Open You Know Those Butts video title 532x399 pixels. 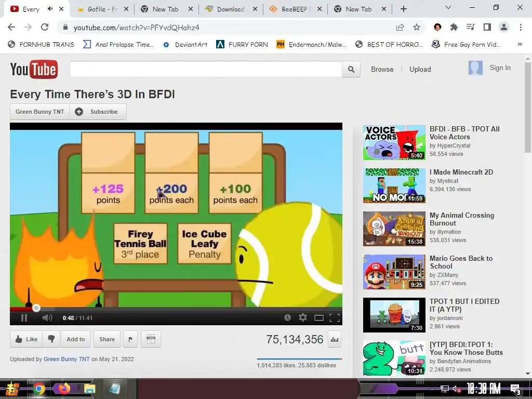pos(466,349)
